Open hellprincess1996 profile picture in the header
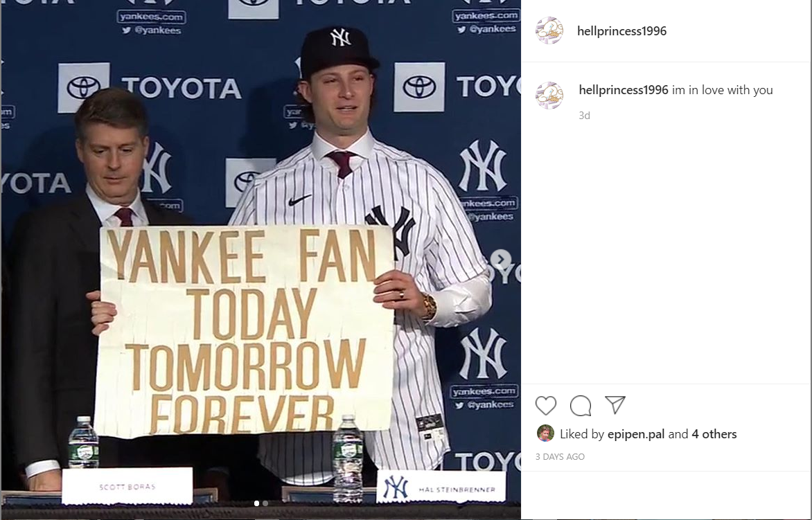The image size is (812, 520). [x=549, y=30]
